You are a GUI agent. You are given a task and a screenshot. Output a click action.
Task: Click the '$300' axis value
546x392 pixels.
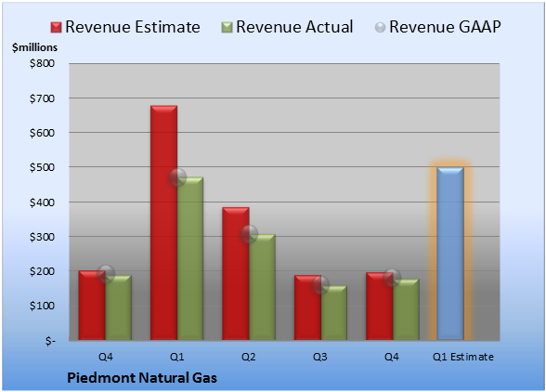tap(42, 237)
